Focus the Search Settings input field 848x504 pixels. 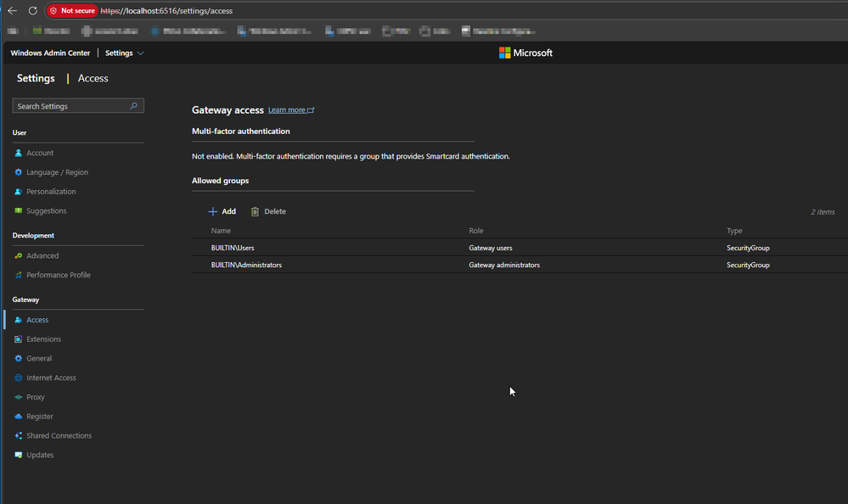pyautogui.click(x=70, y=106)
